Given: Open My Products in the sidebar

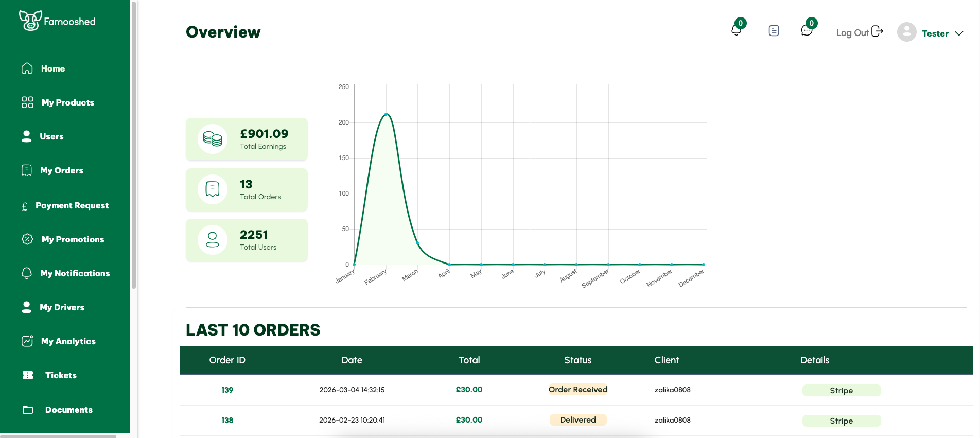Looking at the screenshot, I should tap(67, 102).
